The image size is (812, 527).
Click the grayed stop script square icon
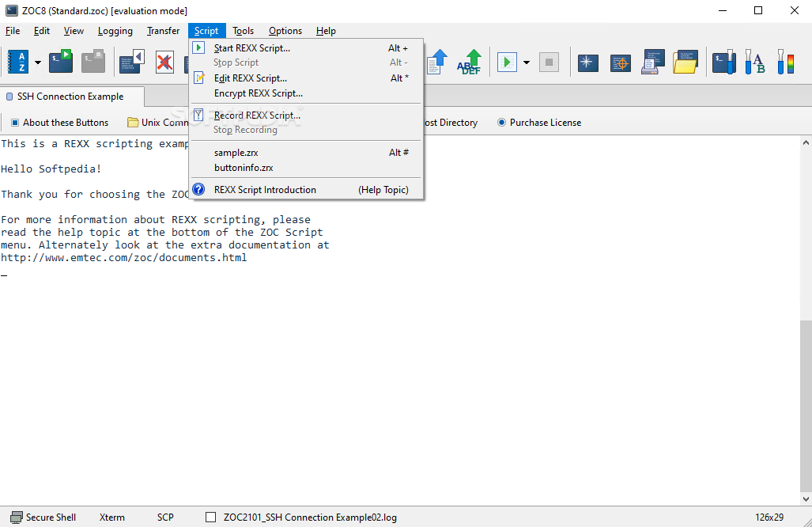[x=549, y=63]
